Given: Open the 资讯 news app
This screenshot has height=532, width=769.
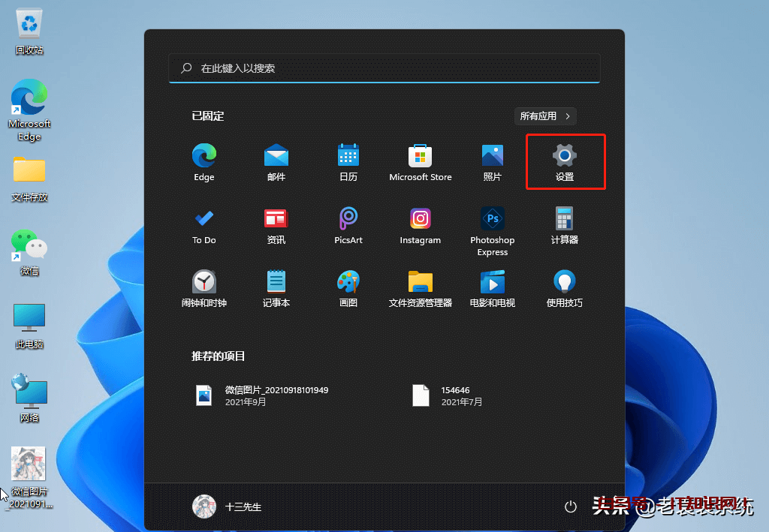Looking at the screenshot, I should pyautogui.click(x=276, y=226).
